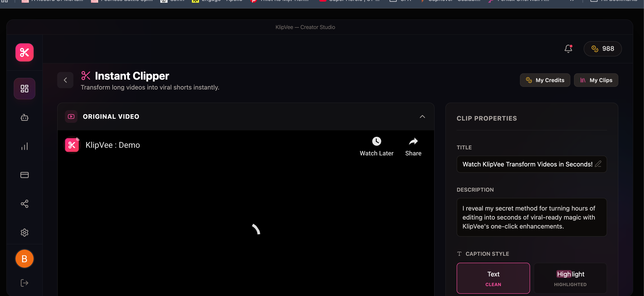This screenshot has width=644, height=296.
Task: Click Watch Later on the video
Action: point(376,146)
